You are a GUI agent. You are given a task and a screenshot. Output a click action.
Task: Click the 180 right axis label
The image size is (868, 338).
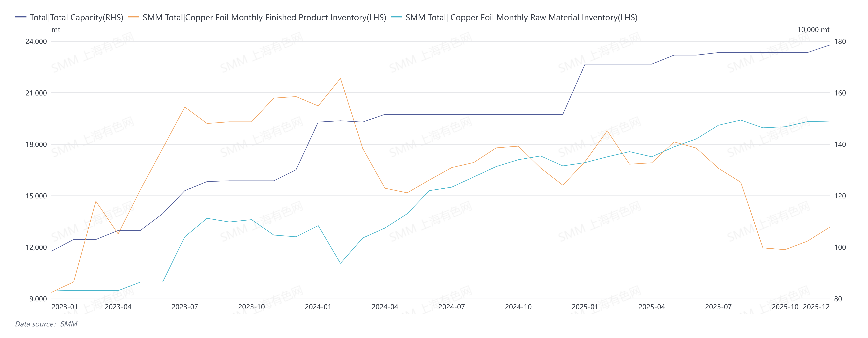point(840,41)
